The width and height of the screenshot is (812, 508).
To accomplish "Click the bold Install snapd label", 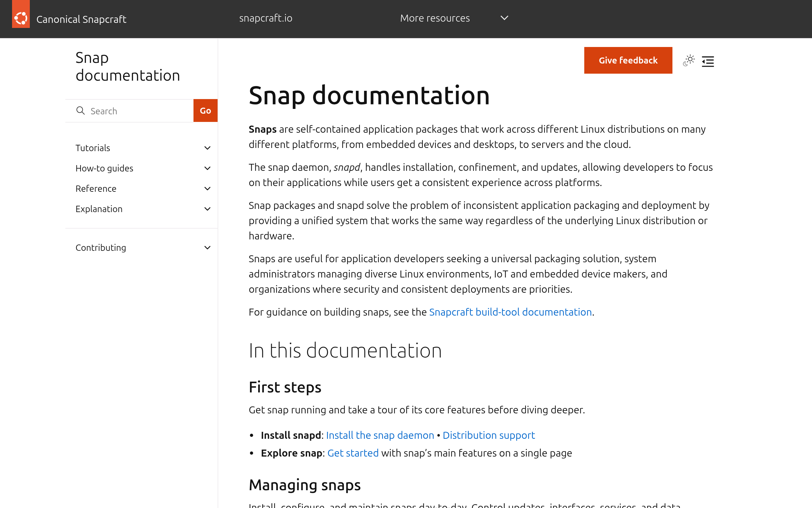I will click(x=291, y=435).
